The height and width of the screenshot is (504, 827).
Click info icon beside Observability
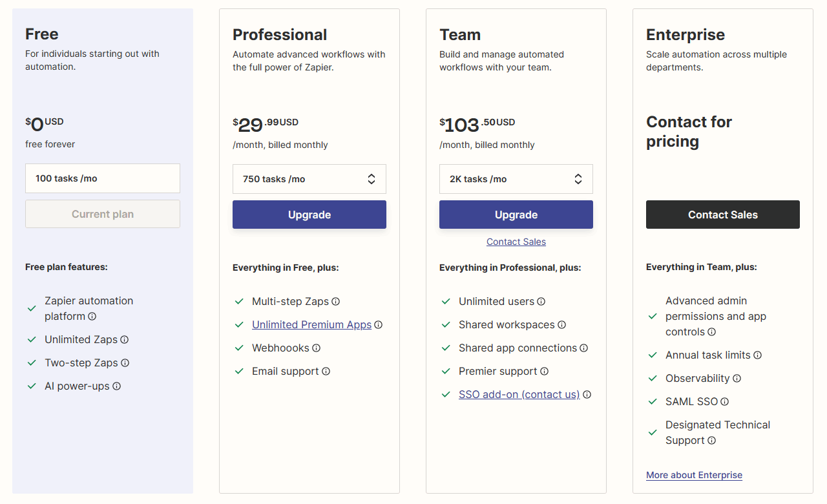pos(737,379)
